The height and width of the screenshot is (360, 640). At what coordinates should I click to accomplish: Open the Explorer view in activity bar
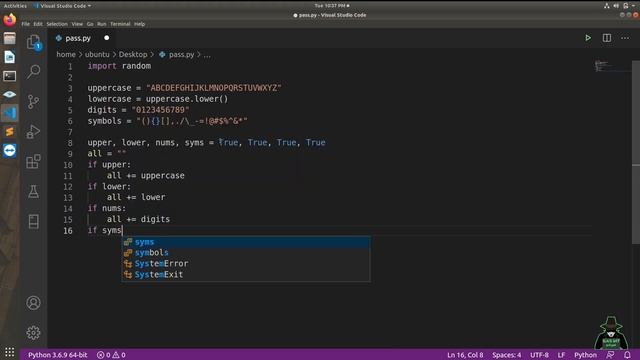tap(33, 42)
